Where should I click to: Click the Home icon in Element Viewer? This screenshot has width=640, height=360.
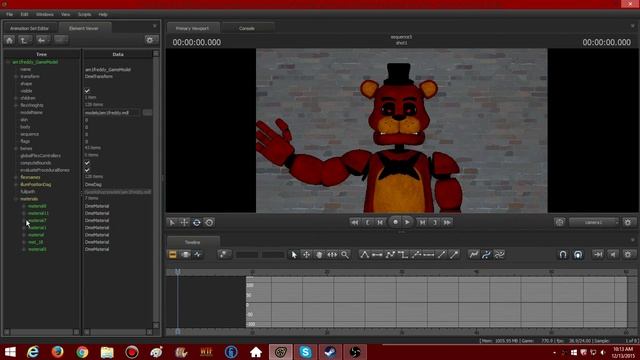(10, 40)
